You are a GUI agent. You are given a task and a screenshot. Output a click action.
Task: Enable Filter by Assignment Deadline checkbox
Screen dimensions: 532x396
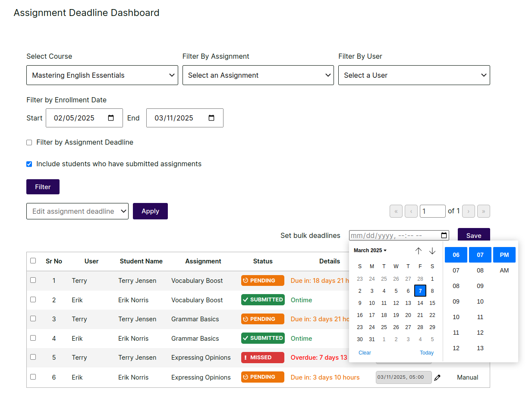[x=29, y=143]
